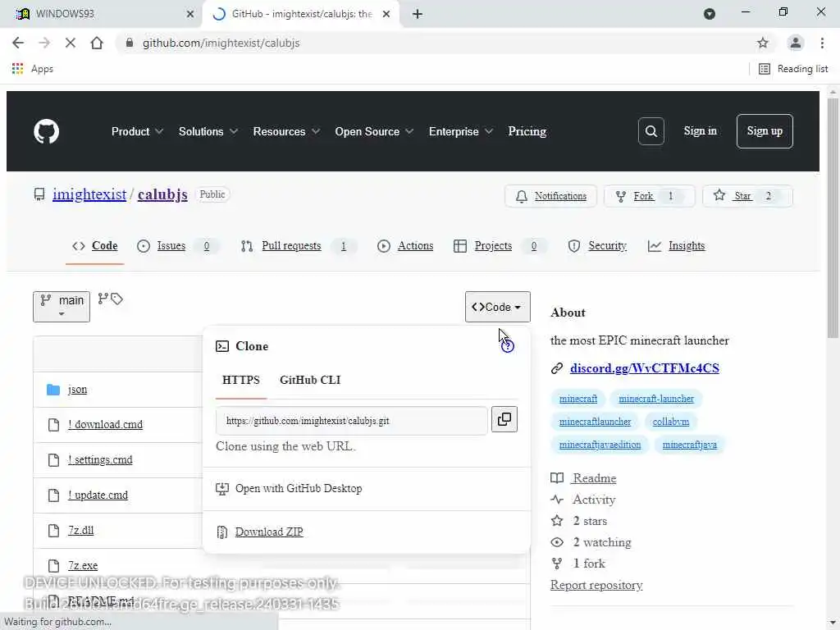Open the Pricing page
This screenshot has height=630, width=840.
tap(527, 131)
